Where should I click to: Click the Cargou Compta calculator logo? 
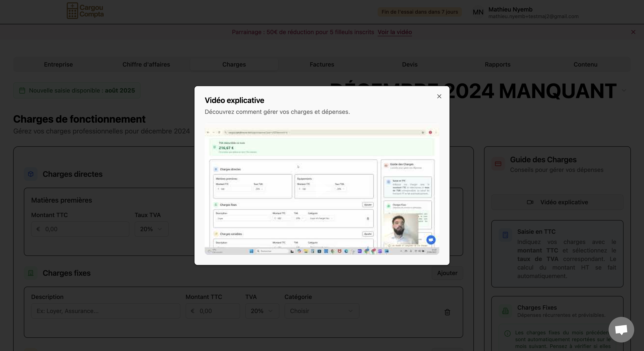tap(72, 11)
